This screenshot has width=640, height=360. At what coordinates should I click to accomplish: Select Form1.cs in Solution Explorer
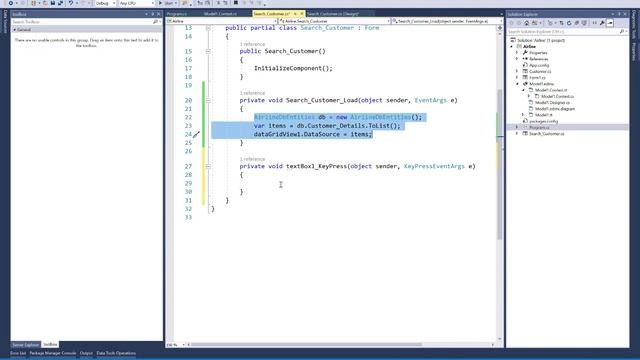coord(537,78)
